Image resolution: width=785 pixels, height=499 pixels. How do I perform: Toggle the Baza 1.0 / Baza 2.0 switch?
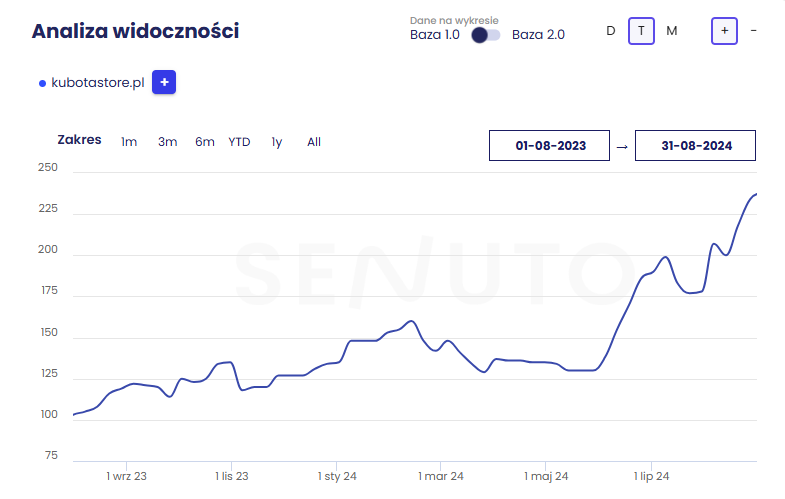pyautogui.click(x=486, y=35)
